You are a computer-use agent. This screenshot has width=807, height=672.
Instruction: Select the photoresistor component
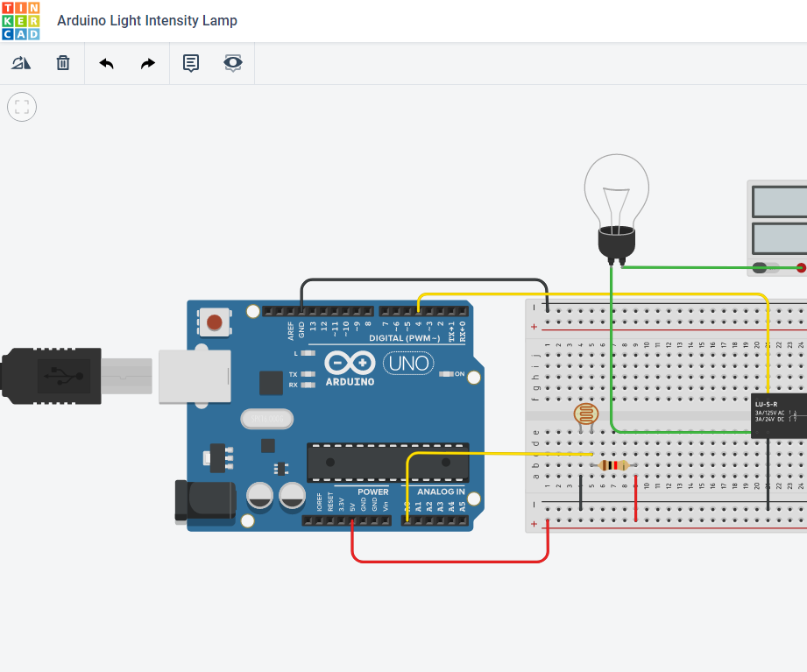coord(587,414)
